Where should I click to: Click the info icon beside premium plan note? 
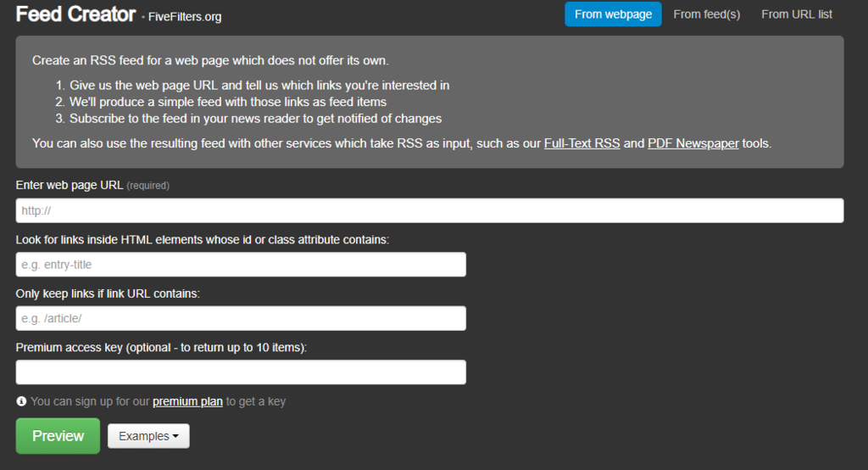(x=21, y=401)
